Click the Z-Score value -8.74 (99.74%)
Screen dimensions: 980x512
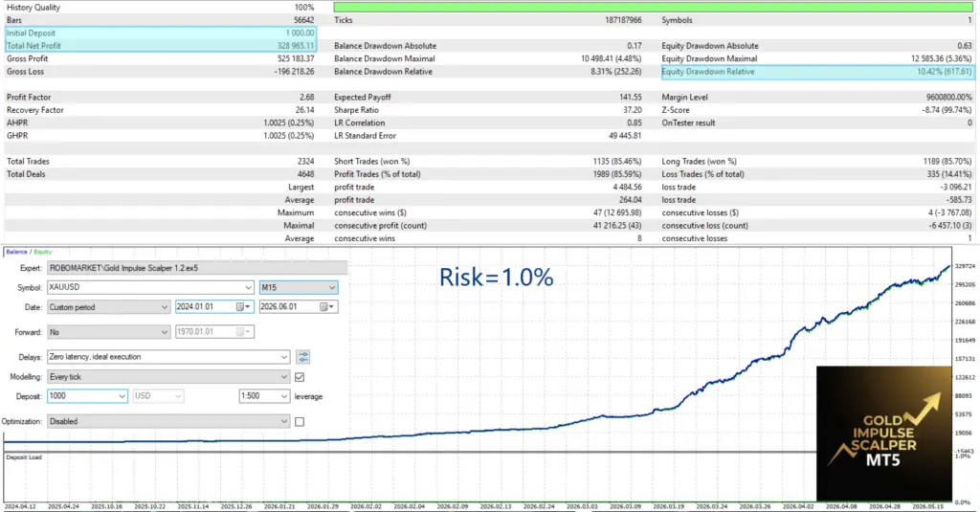pyautogui.click(x=947, y=110)
